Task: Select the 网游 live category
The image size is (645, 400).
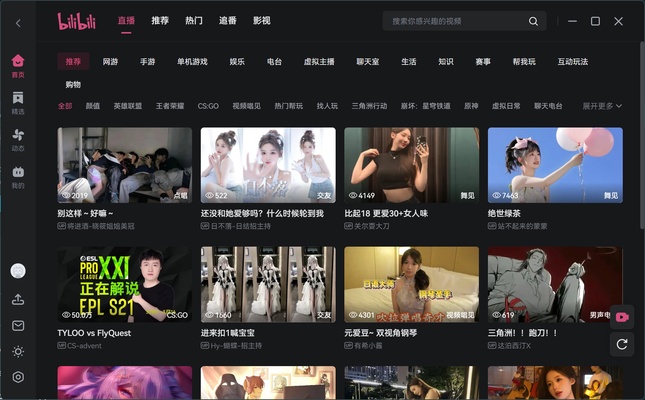Action: [x=110, y=62]
